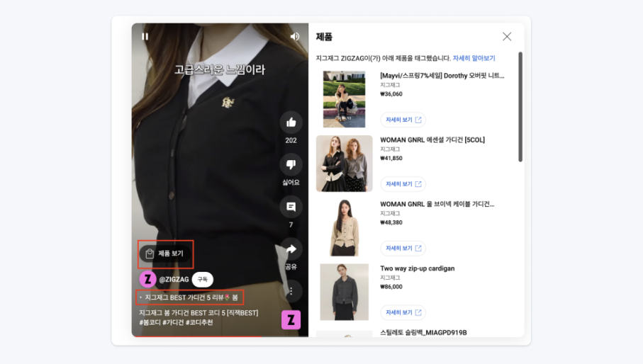Pause the Shorts video

click(x=145, y=36)
